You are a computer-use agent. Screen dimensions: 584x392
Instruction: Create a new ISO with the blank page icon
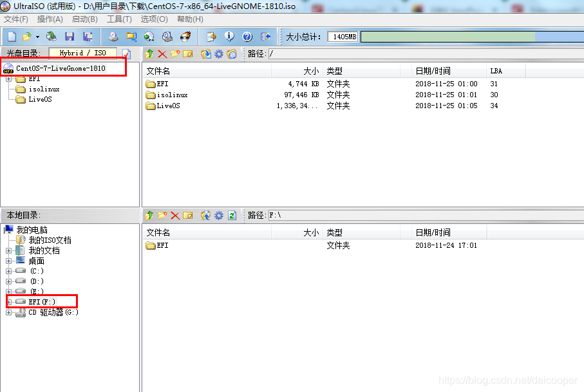12,37
